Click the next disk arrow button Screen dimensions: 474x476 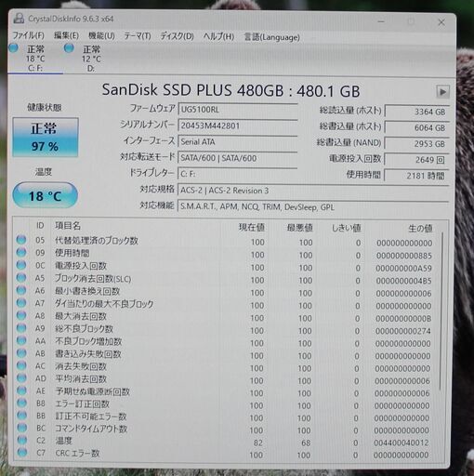442,92
